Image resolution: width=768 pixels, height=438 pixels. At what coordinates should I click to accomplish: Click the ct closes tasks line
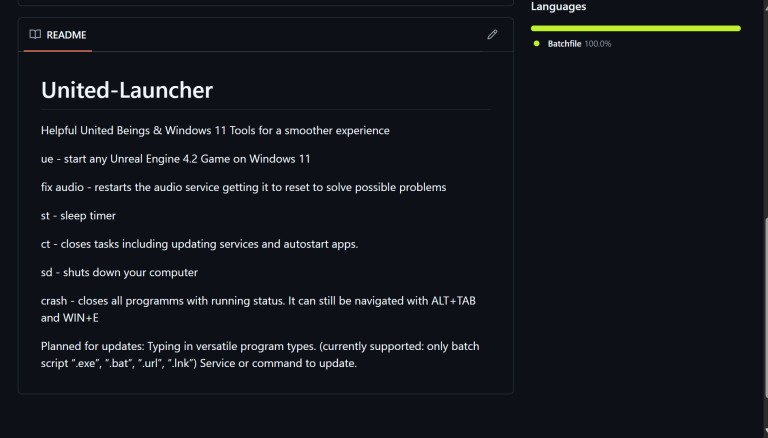tap(199, 244)
